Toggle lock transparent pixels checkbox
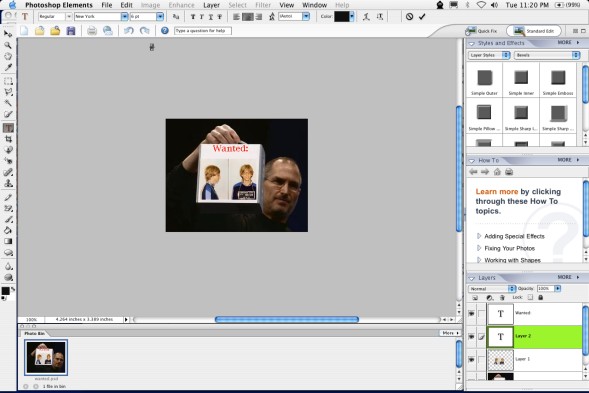The height and width of the screenshot is (393, 589). (x=530, y=298)
